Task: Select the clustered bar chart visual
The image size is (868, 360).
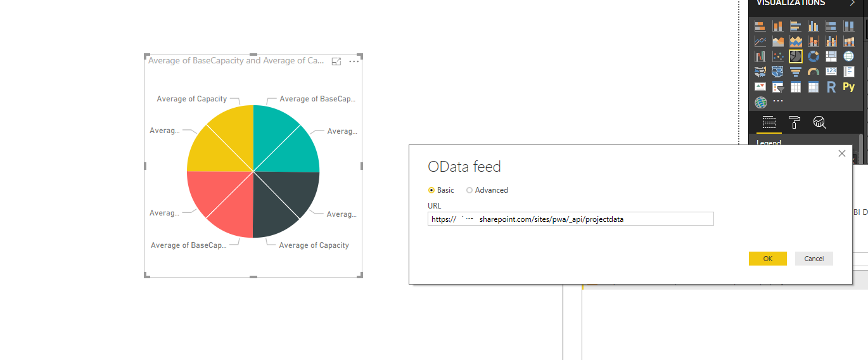Action: coord(796,26)
